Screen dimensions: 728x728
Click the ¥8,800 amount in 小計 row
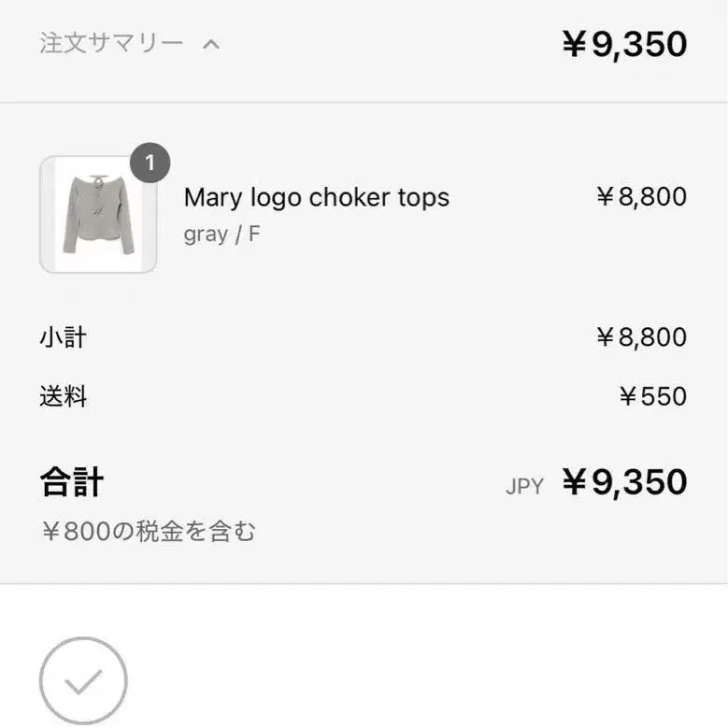point(641,337)
